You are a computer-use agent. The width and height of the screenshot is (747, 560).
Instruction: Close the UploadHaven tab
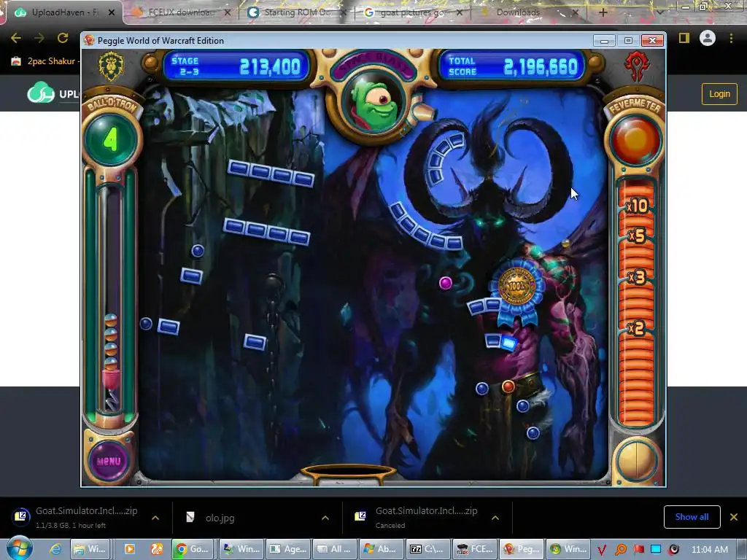point(112,12)
